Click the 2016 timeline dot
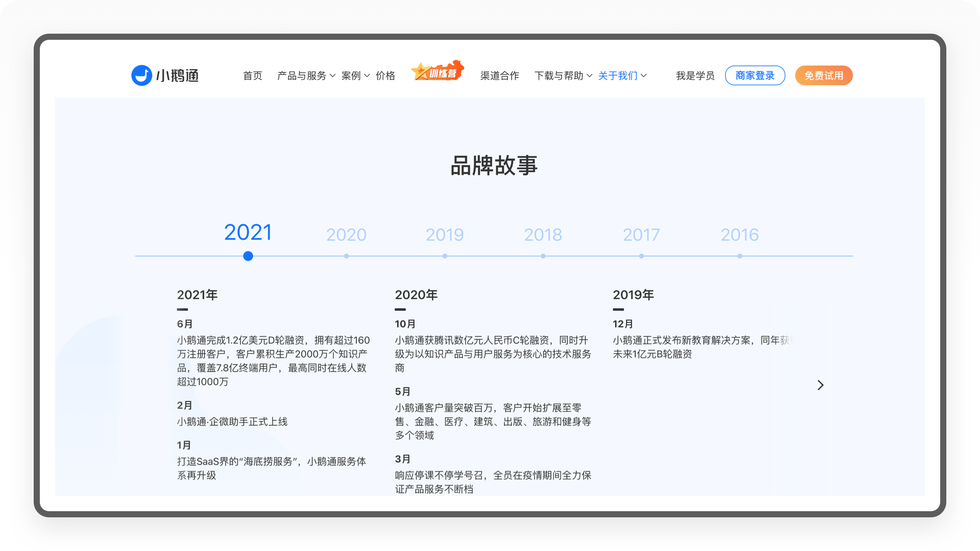Image resolution: width=980 pixels, height=551 pixels. tap(740, 256)
